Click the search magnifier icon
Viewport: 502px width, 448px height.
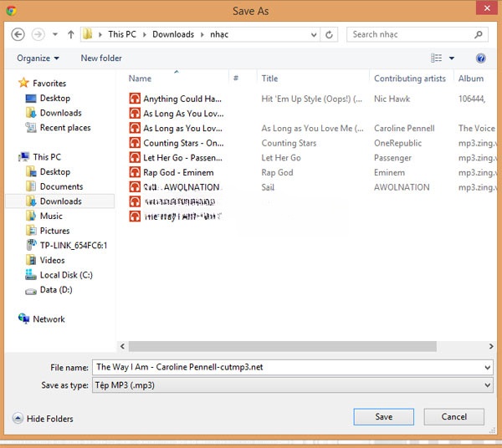(479, 34)
